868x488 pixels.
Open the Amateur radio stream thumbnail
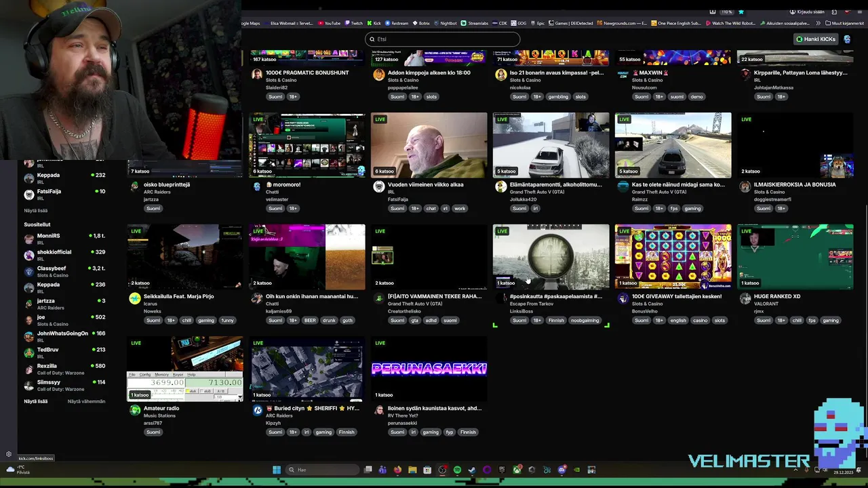(x=185, y=369)
